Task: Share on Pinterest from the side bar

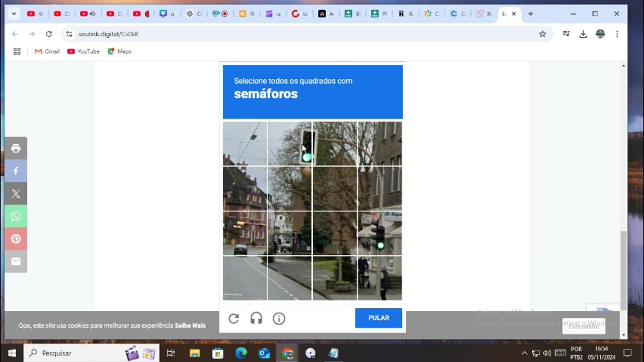Action: point(16,239)
